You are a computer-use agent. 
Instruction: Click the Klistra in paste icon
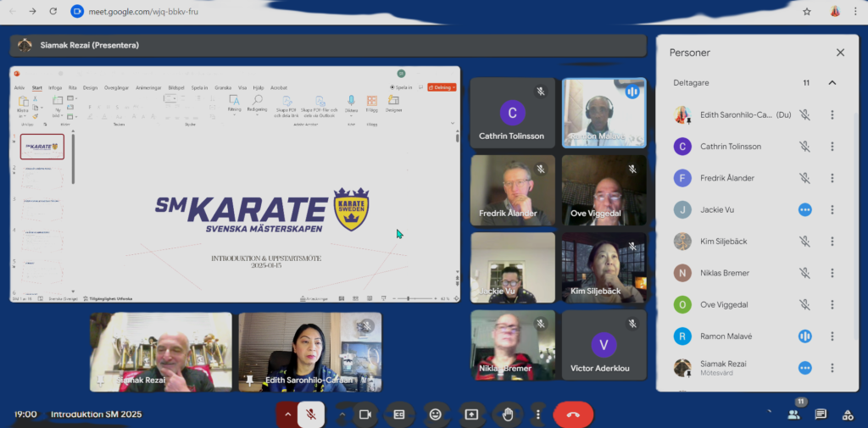tap(23, 102)
